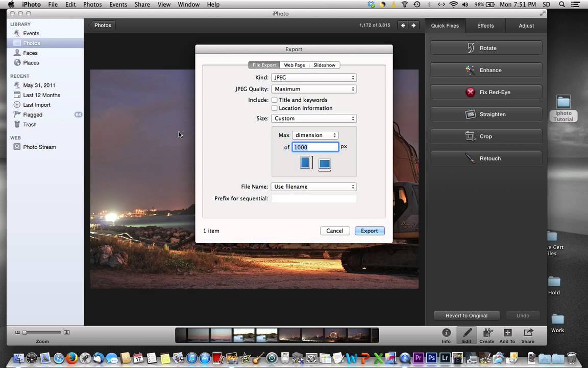
Task: Open iTunes from the dock
Action: pos(191,358)
